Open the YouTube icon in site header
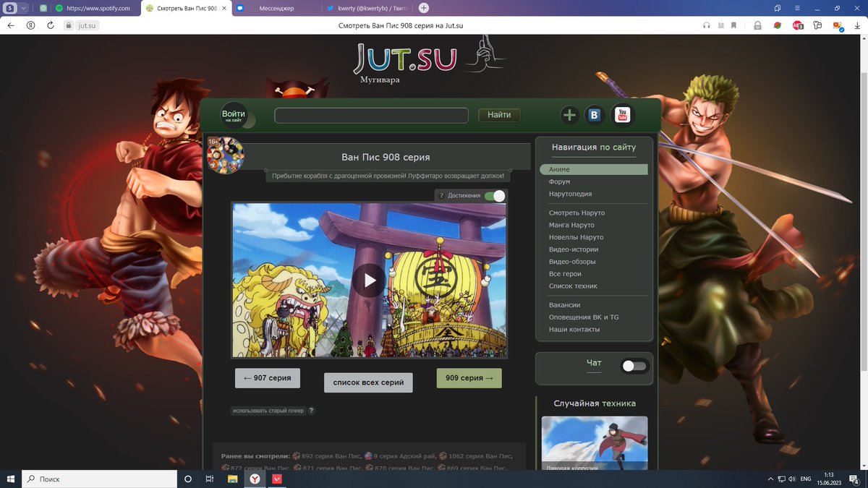The height and width of the screenshot is (488, 868). (622, 114)
